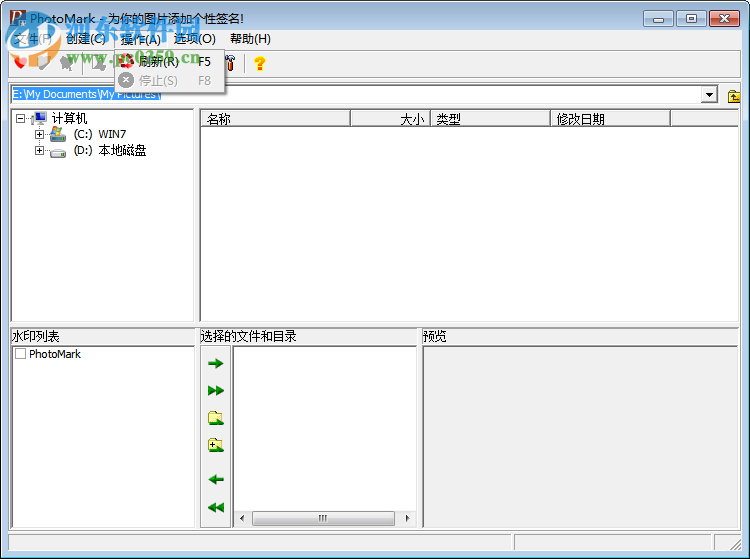Image resolution: width=750 pixels, height=559 pixels.
Task: Click the 选择的文件和目录 panel header
Action: pyautogui.click(x=308, y=336)
